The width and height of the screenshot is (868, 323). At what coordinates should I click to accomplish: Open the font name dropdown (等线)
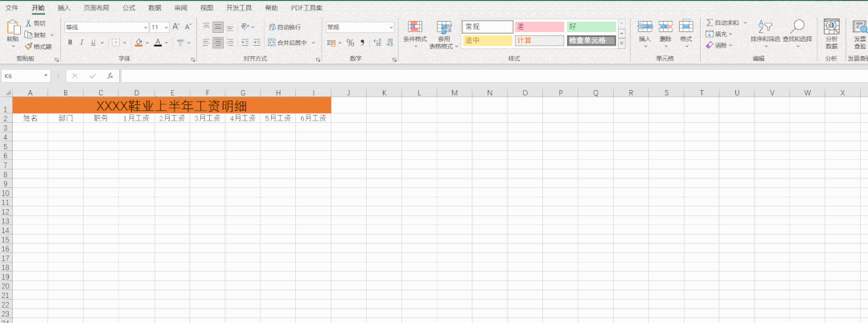click(146, 27)
